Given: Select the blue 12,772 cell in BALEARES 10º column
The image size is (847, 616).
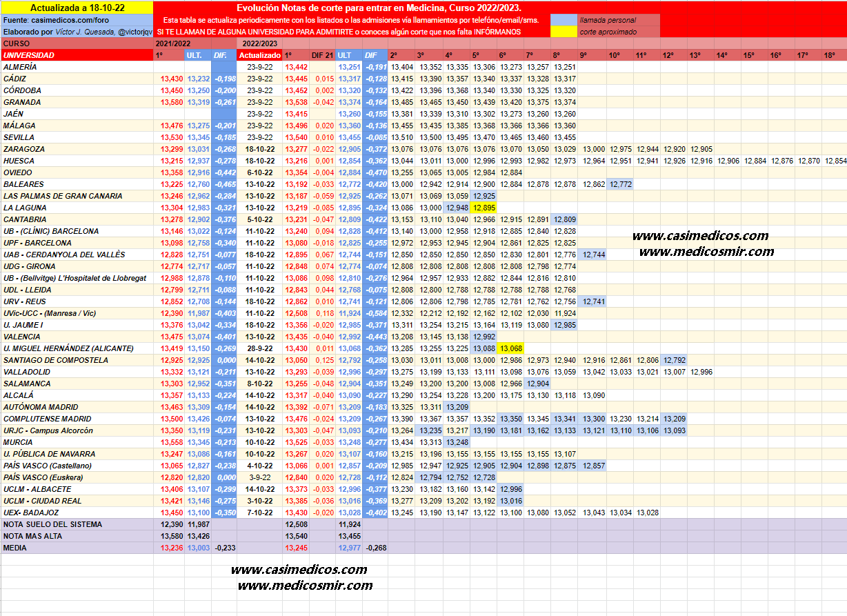Looking at the screenshot, I should tap(621, 184).
